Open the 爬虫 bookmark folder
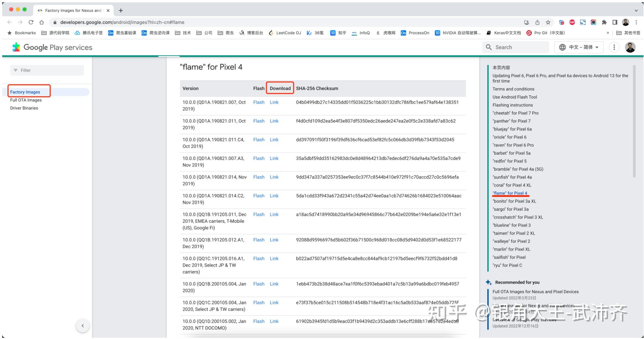The height and width of the screenshot is (339, 644). pyautogui.click(x=226, y=33)
